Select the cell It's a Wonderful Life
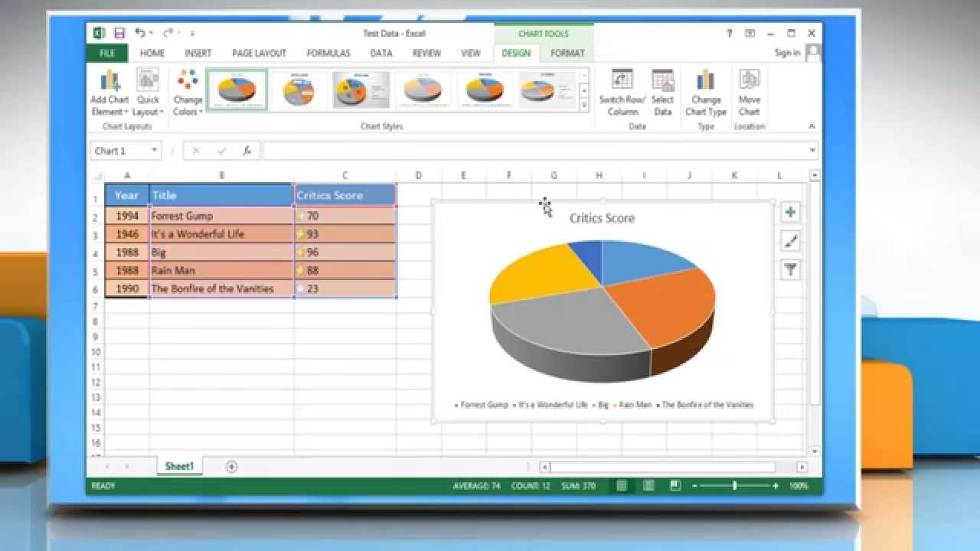The image size is (980, 551). click(x=222, y=234)
